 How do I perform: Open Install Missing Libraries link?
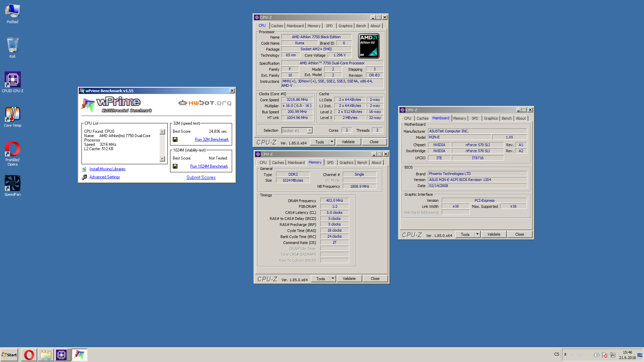tap(107, 169)
